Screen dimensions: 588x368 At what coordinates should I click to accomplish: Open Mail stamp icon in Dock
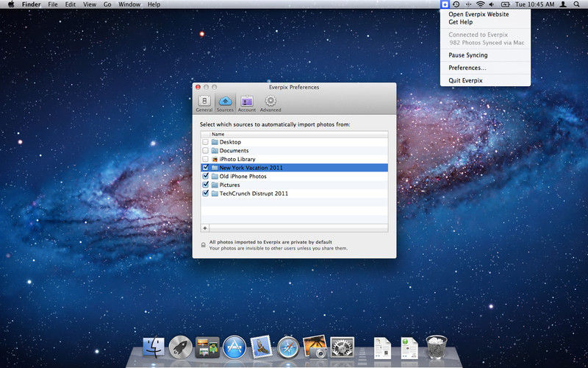click(x=262, y=346)
